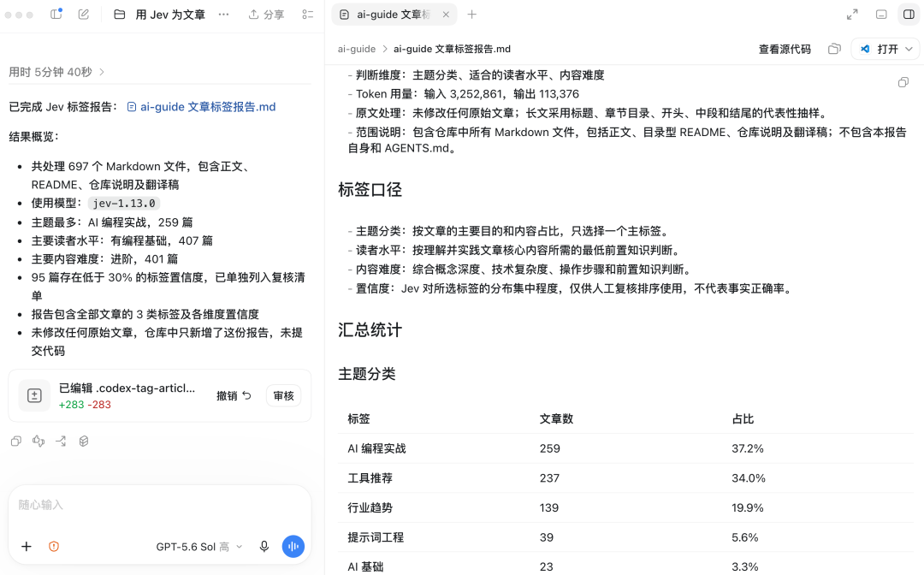924x575 pixels.
Task: Open dropdown arrow next to 打开
Action: 909,49
